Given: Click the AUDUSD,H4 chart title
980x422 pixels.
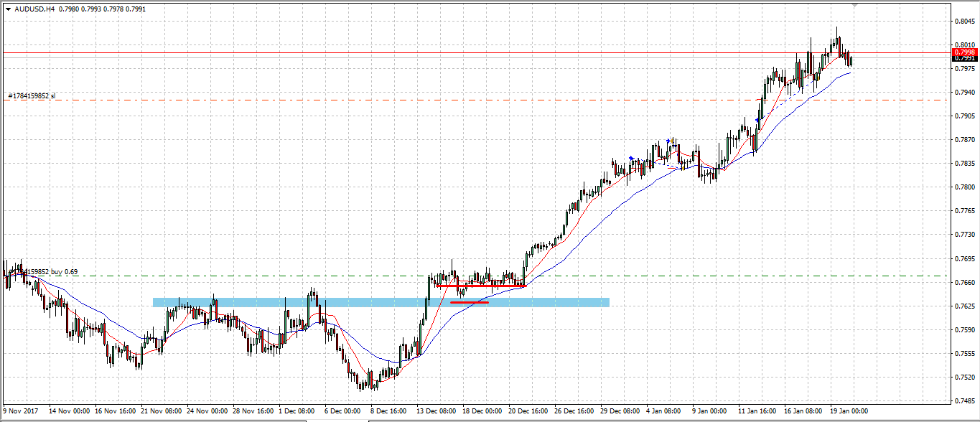Looking at the screenshot, I should [34, 9].
